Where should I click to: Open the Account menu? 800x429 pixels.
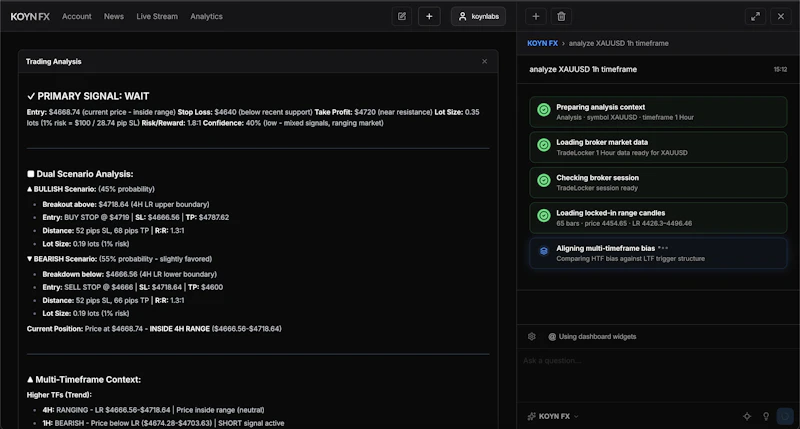77,16
